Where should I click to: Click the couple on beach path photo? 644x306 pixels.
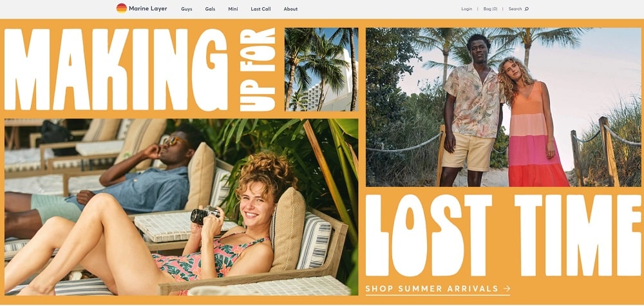[503, 107]
